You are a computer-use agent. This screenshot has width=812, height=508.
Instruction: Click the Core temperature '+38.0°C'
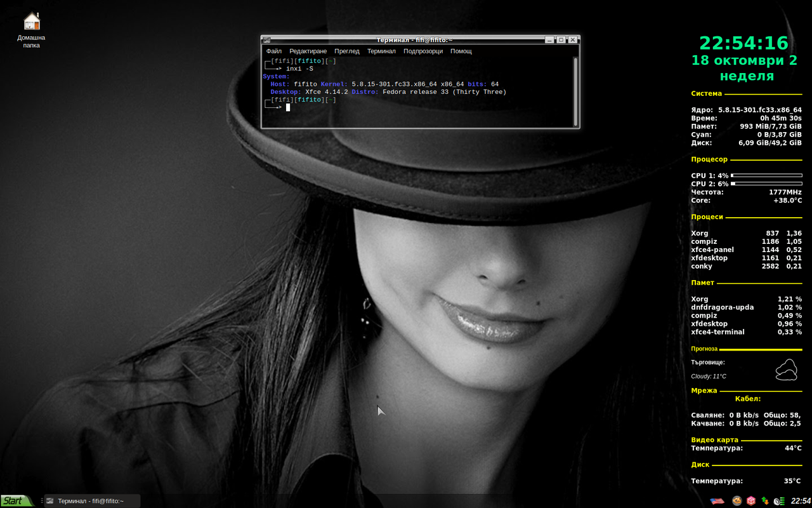[787, 200]
